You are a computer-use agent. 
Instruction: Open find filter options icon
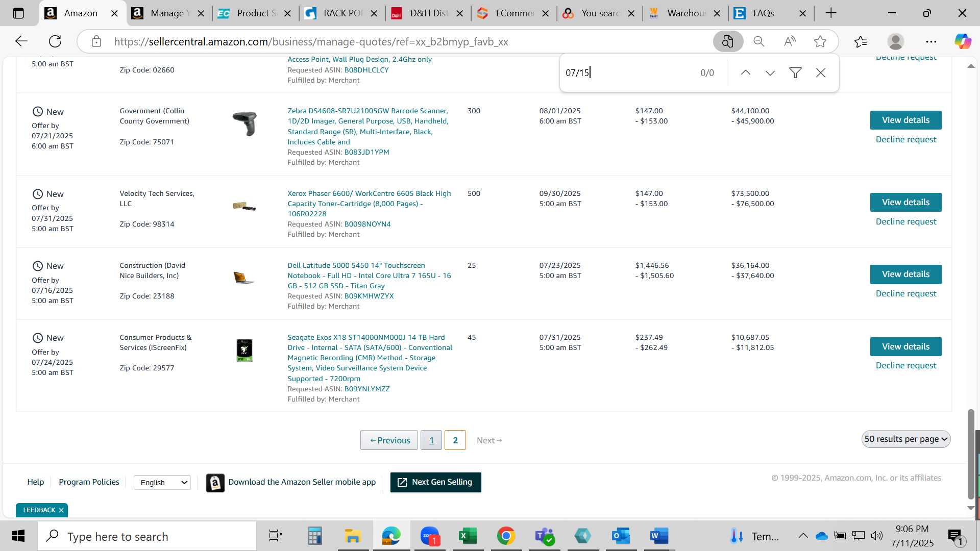[x=795, y=72]
